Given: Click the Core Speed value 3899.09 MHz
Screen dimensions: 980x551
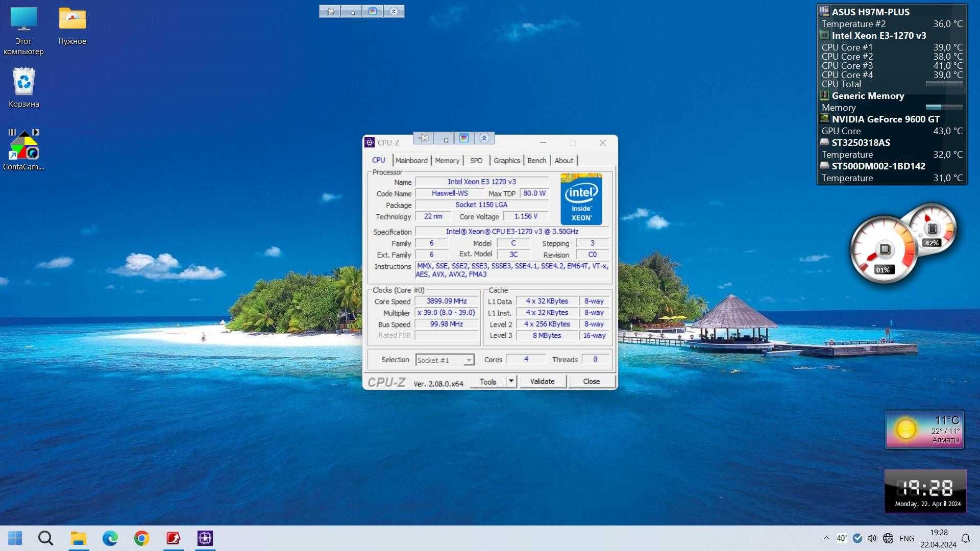Looking at the screenshot, I should [x=447, y=301].
